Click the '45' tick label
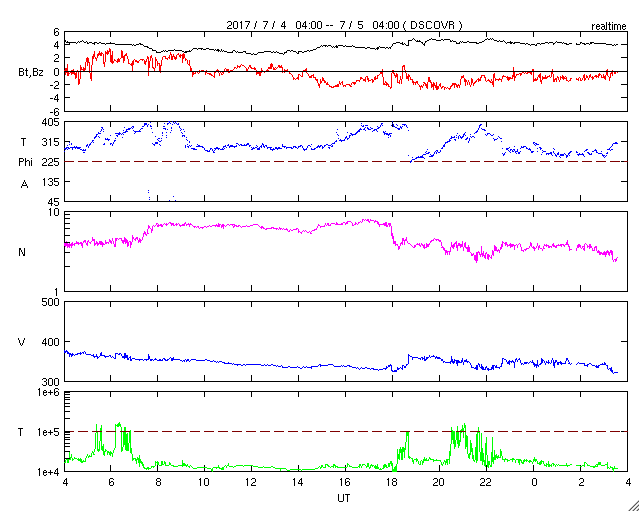 (54, 202)
